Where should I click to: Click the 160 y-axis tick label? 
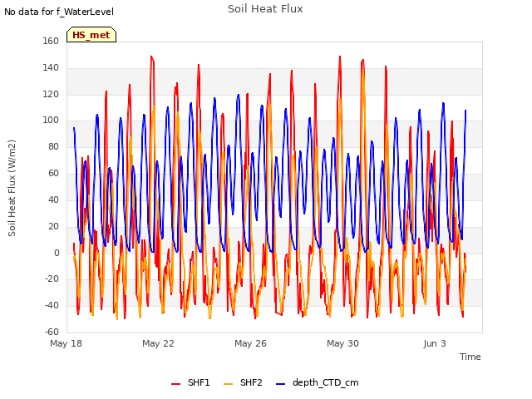tap(51, 41)
